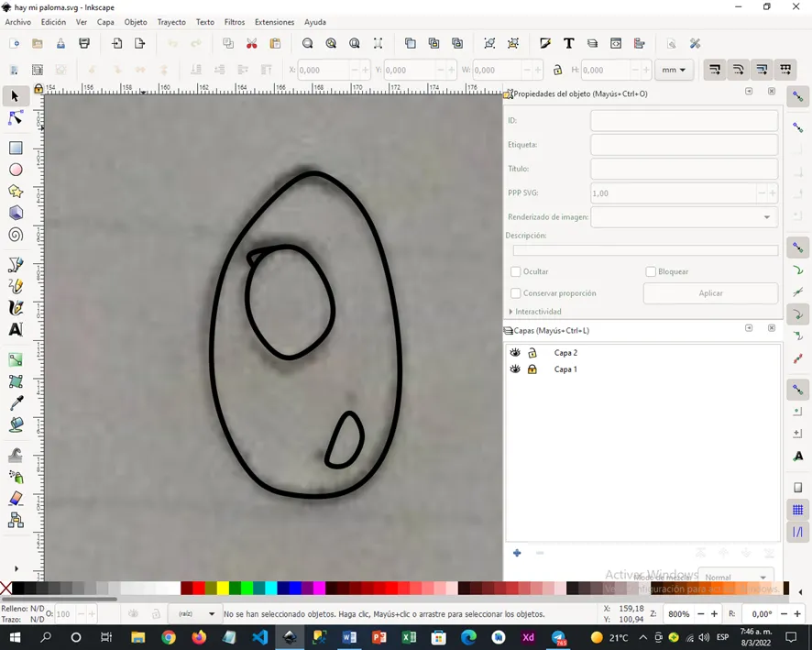Select the Bezier Pen tool
The width and height of the screenshot is (812, 650).
click(16, 265)
